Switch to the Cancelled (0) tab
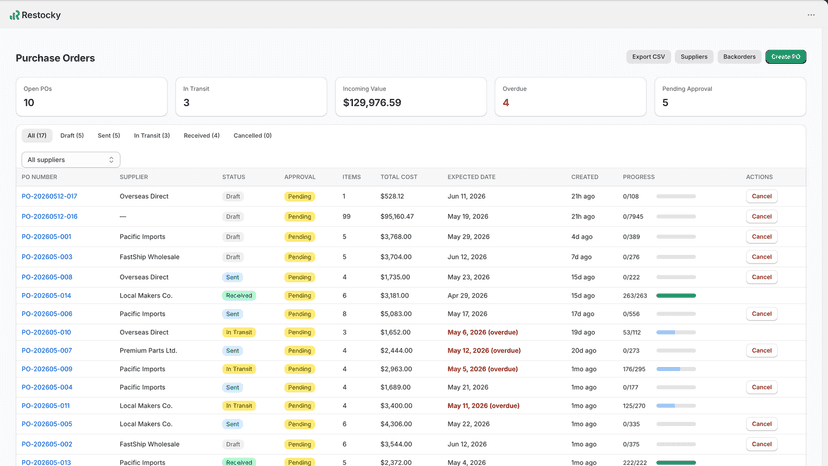 click(x=252, y=136)
